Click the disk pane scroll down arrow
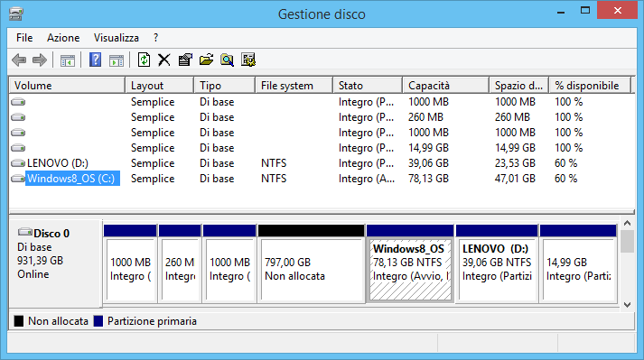The width and height of the screenshot is (644, 360). (x=627, y=305)
